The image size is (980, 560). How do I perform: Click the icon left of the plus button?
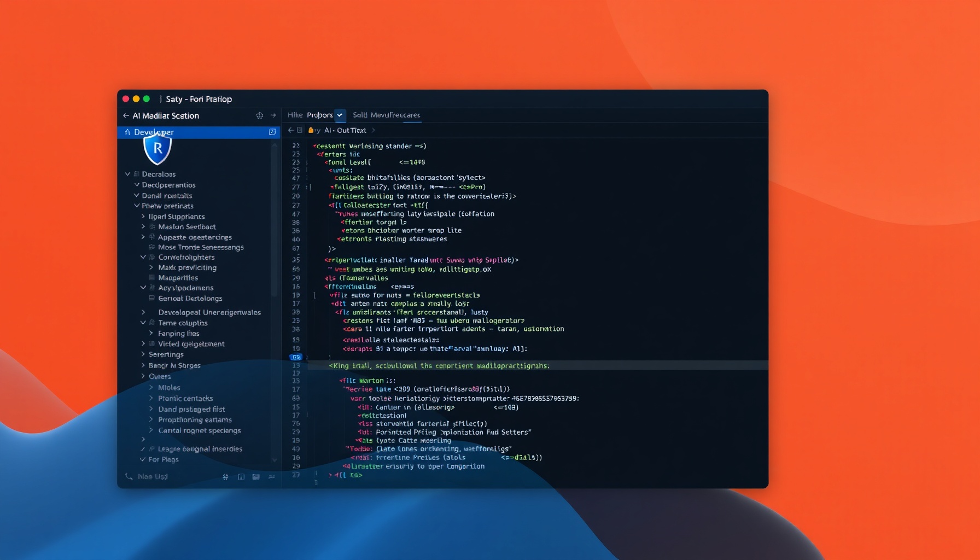[x=259, y=115]
